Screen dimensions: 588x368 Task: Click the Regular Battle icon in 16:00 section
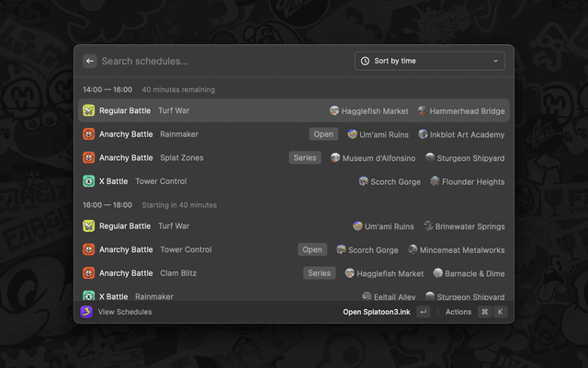(x=89, y=226)
